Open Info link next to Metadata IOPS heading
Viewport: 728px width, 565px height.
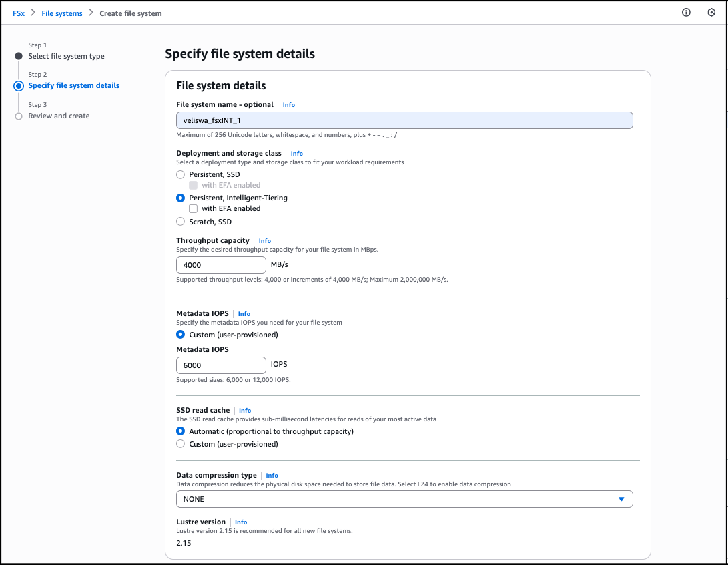(x=244, y=314)
